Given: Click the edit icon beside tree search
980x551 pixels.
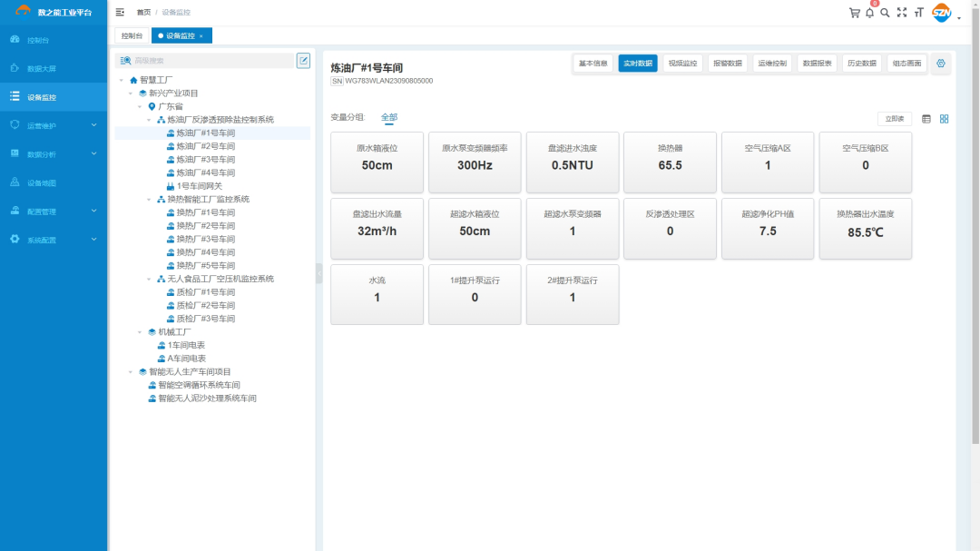Looking at the screenshot, I should click(x=303, y=61).
